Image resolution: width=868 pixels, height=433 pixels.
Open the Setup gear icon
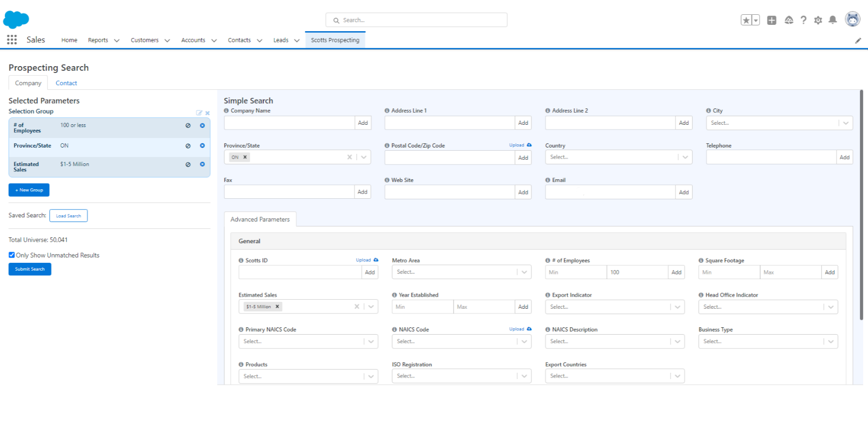[818, 20]
